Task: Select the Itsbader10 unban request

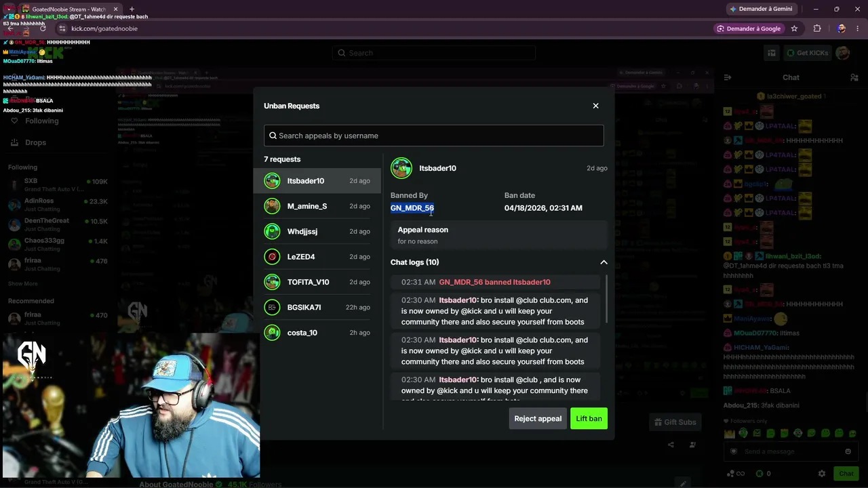Action: pyautogui.click(x=317, y=181)
